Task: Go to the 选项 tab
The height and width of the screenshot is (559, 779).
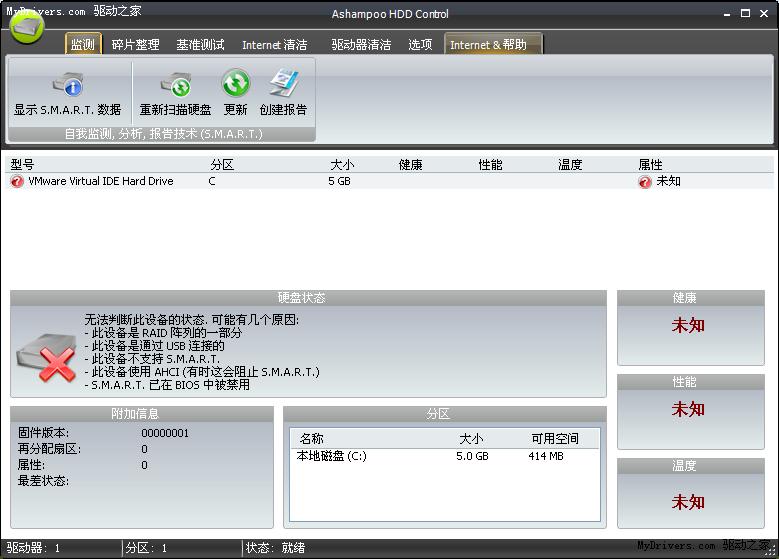Action: click(420, 45)
